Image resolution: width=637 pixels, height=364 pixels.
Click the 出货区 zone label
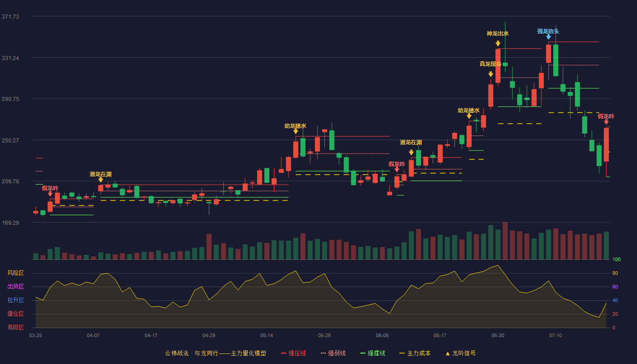coord(15,287)
